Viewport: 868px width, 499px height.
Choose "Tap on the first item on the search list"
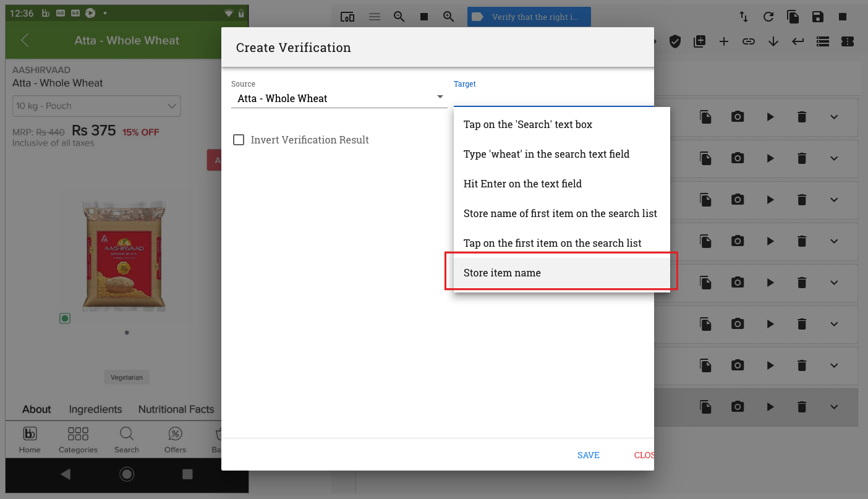point(562,243)
